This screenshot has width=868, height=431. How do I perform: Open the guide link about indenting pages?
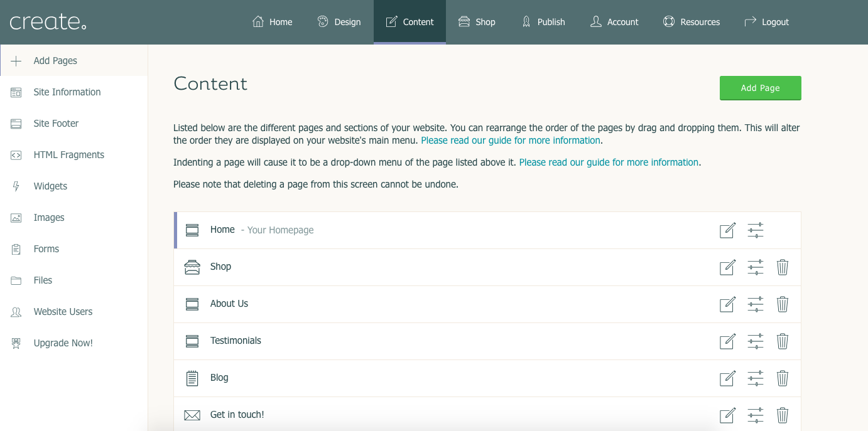coord(609,162)
